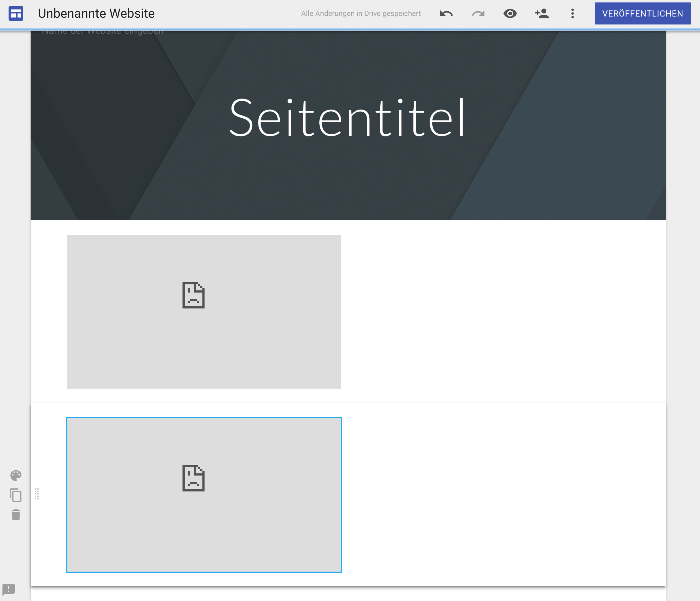The image size is (700, 601).
Task: Open section background palette icon
Action: coord(16,476)
